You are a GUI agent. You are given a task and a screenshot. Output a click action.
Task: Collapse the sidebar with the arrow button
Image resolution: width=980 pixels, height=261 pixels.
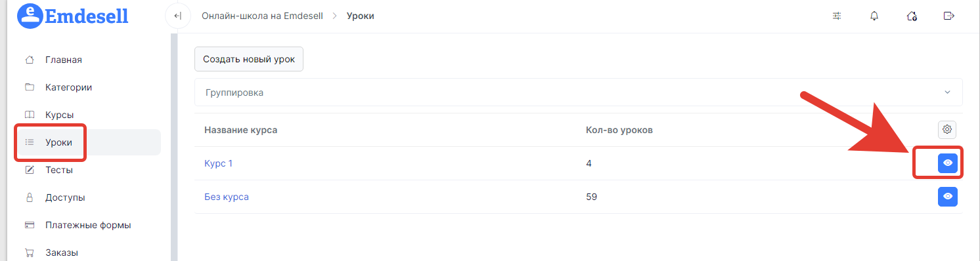point(177,16)
